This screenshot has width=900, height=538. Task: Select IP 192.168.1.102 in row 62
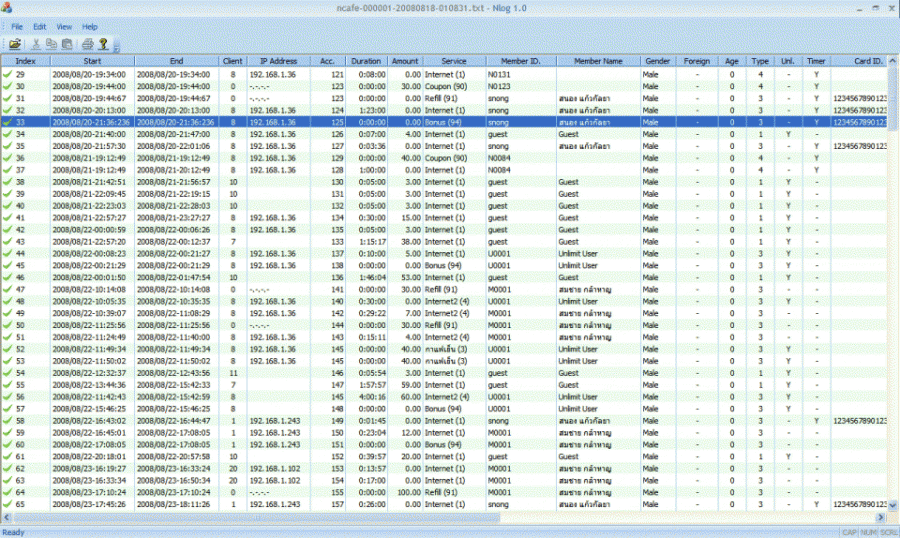pyautogui.click(x=275, y=469)
